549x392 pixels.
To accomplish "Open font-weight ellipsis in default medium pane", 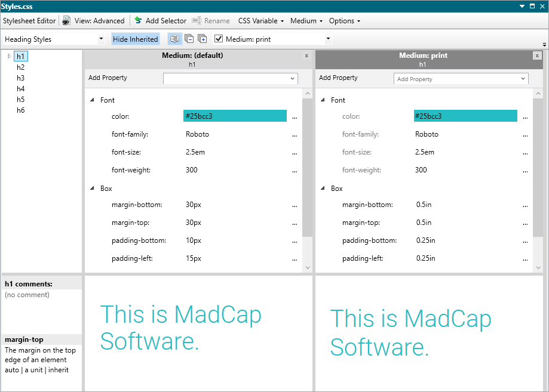I will pos(295,171).
